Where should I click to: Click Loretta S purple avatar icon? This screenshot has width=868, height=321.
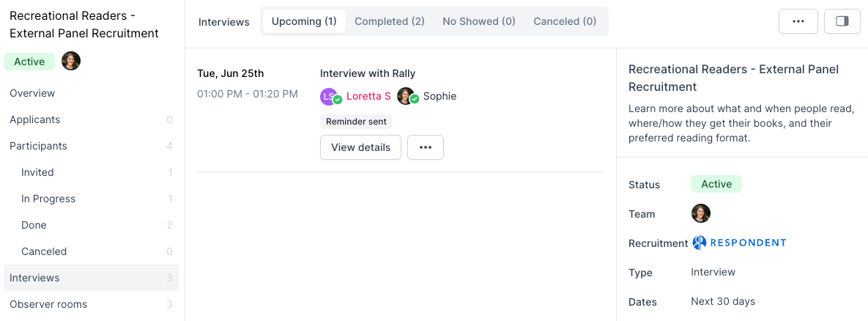click(x=330, y=96)
